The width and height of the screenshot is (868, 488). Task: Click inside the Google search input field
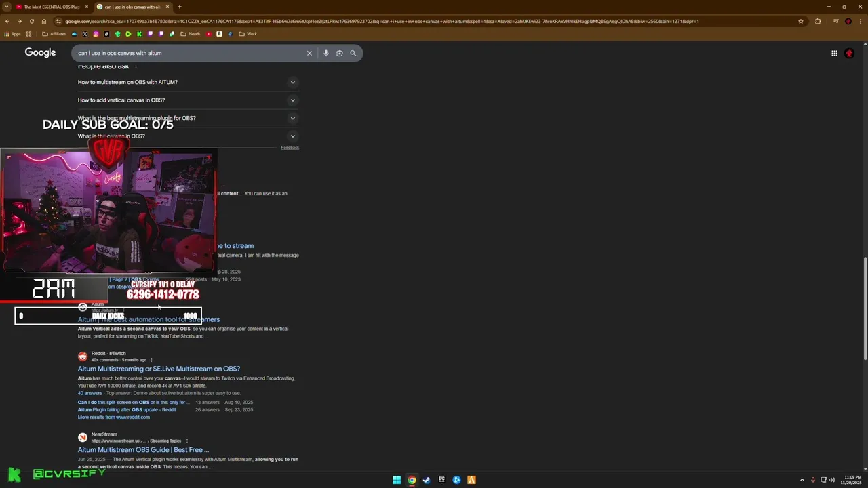click(190, 53)
